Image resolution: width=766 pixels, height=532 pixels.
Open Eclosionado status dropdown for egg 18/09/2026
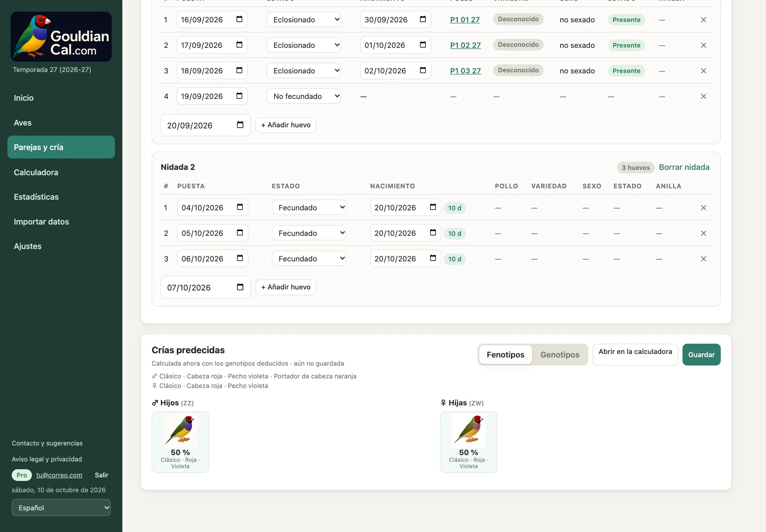304,71
